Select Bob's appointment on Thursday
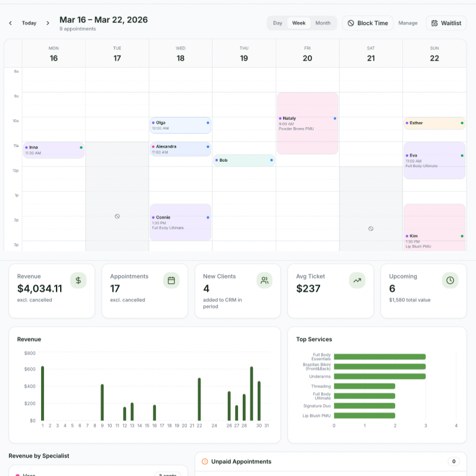The width and height of the screenshot is (476, 476). tap(244, 160)
